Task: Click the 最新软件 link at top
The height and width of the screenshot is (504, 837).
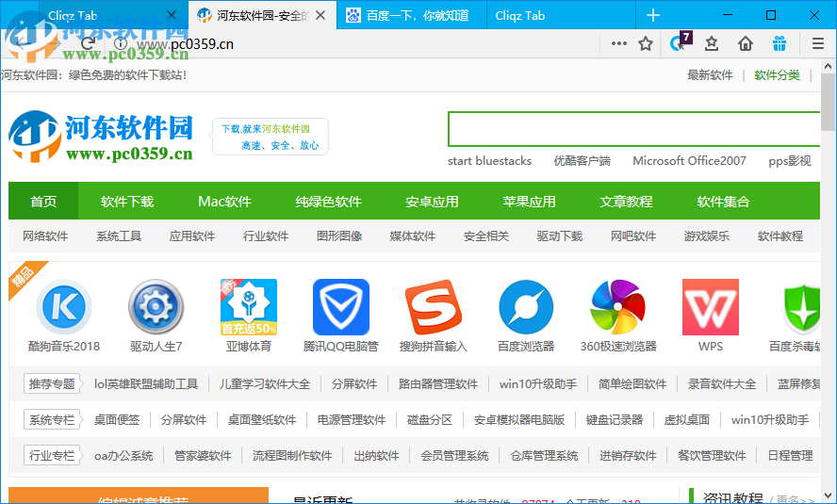Action: (x=710, y=75)
